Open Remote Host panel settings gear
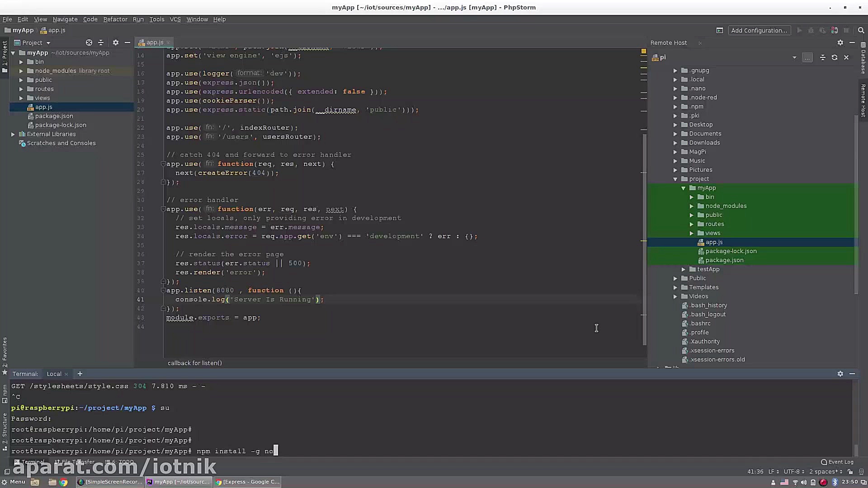Screen dimensions: 868x488 click(840, 42)
